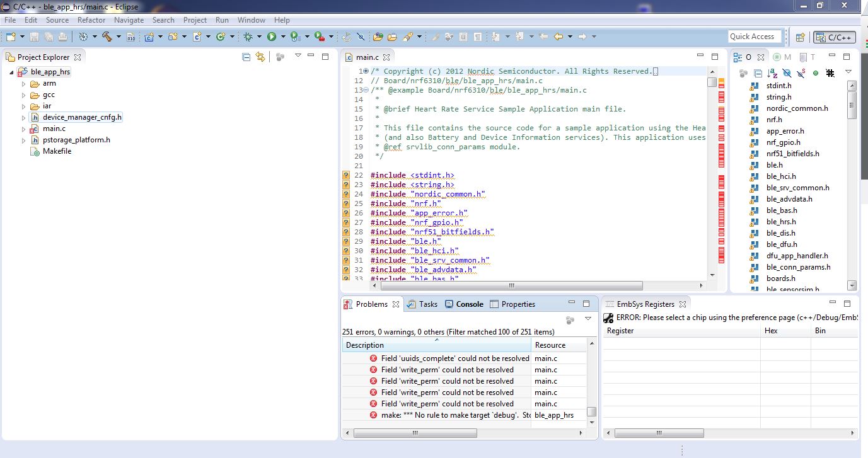
Task: Open the Refactor menu
Action: [x=91, y=20]
